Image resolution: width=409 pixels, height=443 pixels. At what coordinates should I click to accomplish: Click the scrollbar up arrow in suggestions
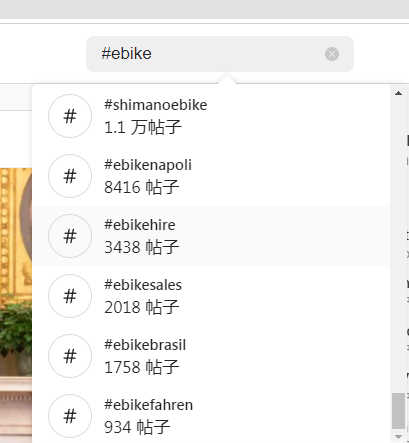coord(398,93)
